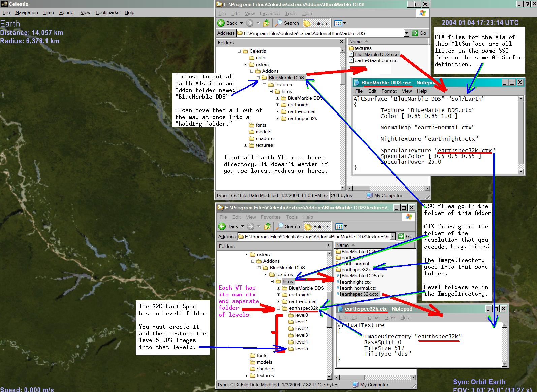This screenshot has width=537, height=392.
Task: Open View menu in BlueMarble DDS.ssc Notepad
Action: coord(407,91)
